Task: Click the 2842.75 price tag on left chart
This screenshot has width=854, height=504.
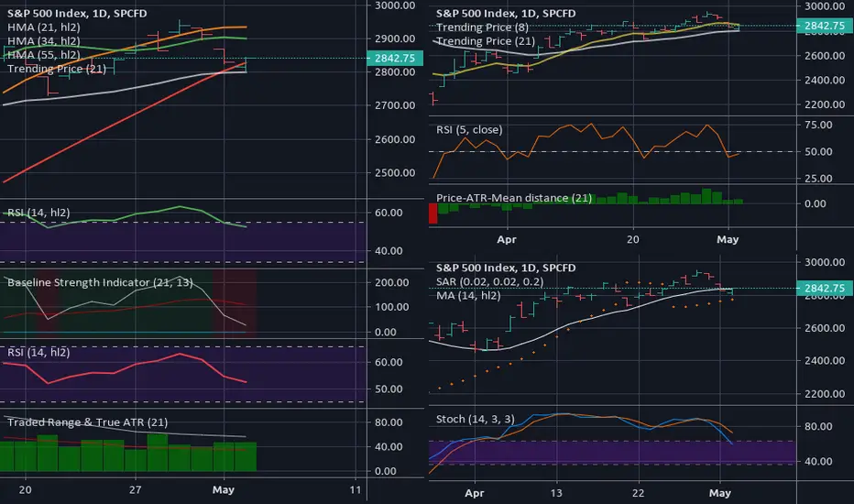Action: coord(396,59)
